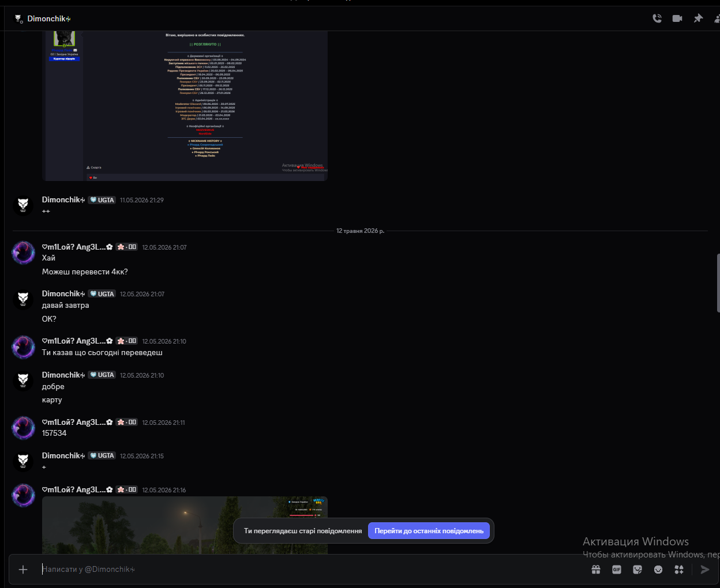Click Dimonchik avatar on 21:10 message
720x588 pixels.
(23, 380)
